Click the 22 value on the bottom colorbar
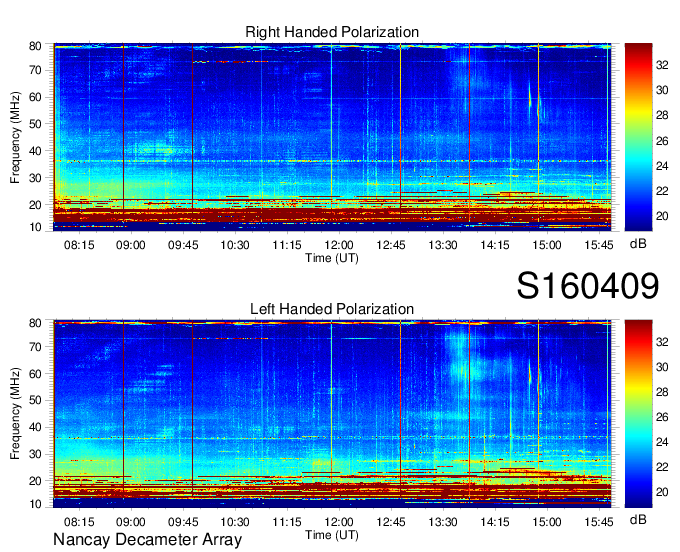 662,467
